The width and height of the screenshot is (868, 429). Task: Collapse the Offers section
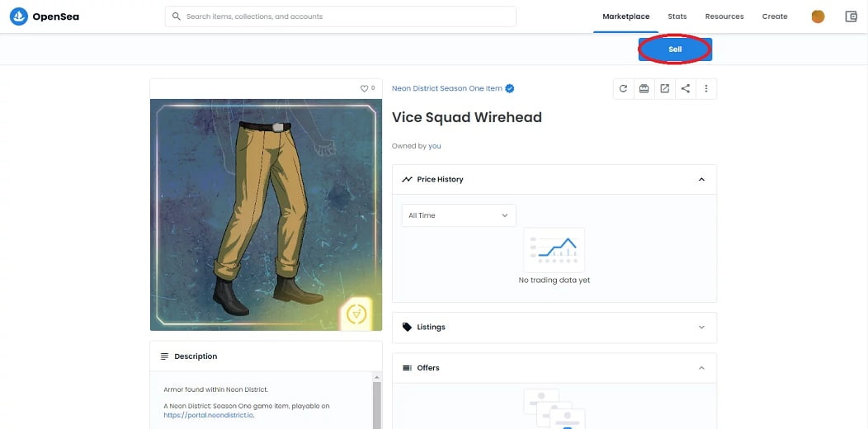[x=701, y=368]
